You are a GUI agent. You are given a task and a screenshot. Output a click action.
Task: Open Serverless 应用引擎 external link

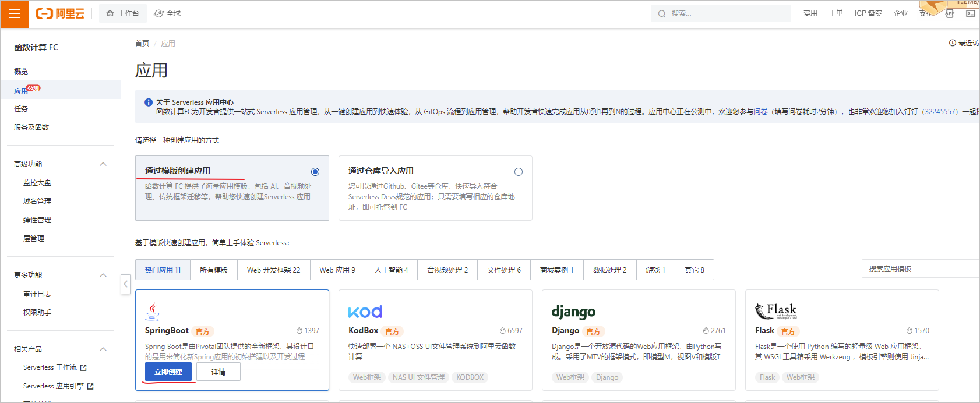click(58, 386)
